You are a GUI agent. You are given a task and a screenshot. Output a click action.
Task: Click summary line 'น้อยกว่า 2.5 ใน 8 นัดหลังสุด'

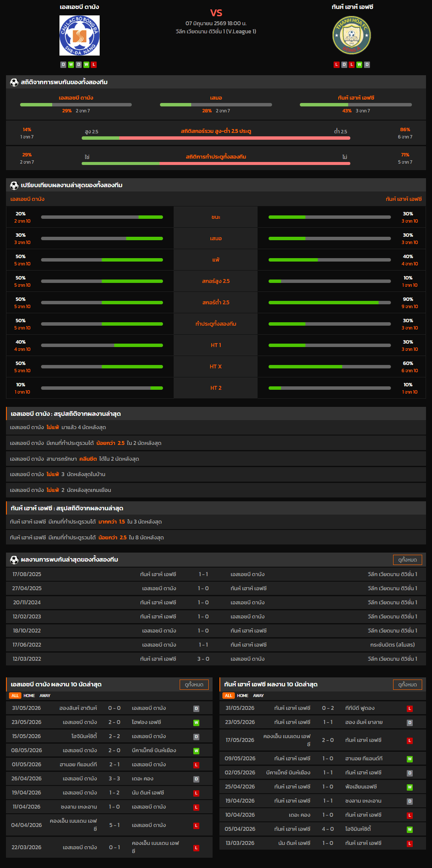tap(216, 538)
